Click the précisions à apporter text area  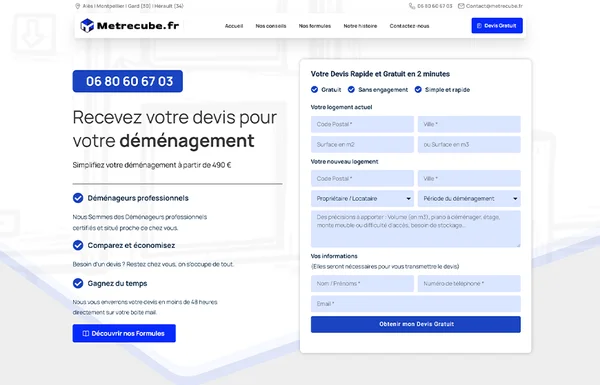click(416, 229)
